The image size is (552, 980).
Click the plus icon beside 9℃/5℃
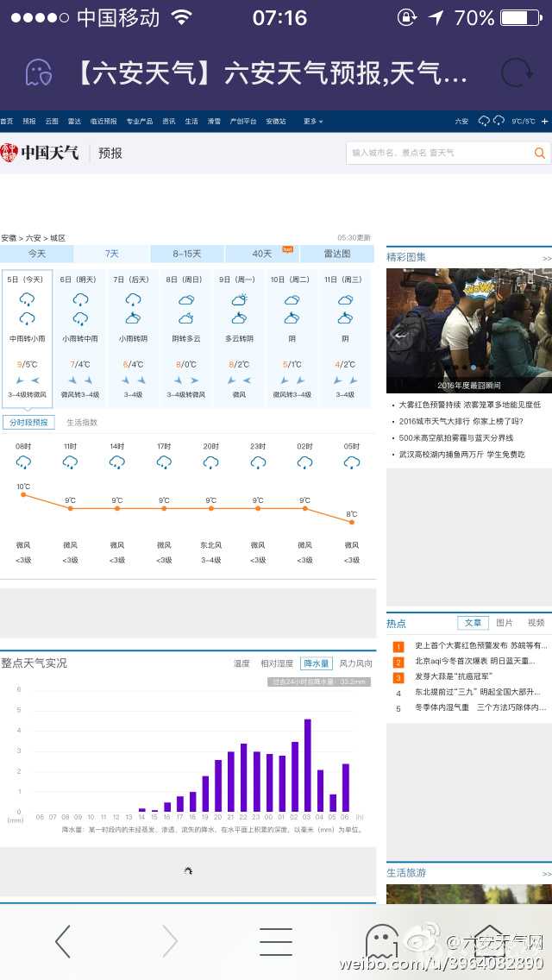(x=544, y=122)
